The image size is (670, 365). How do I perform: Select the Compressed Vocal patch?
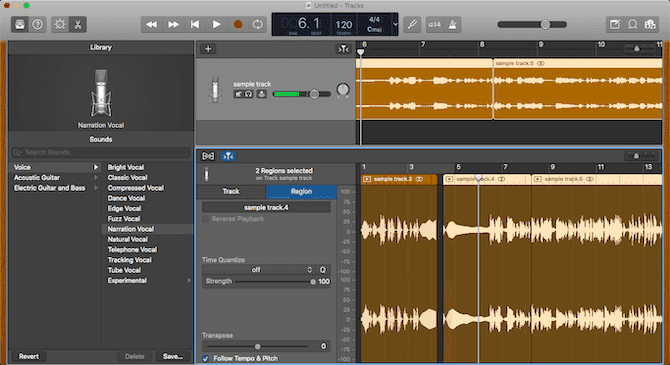(135, 188)
